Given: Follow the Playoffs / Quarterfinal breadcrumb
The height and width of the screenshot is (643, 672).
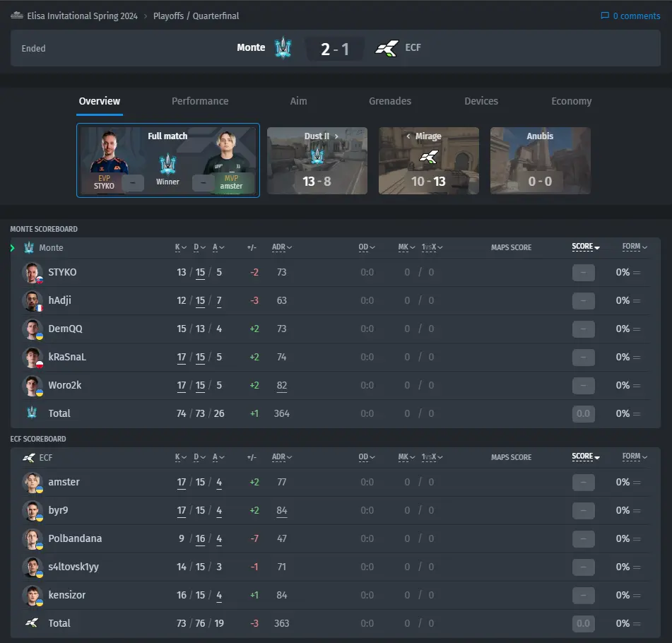Looking at the screenshot, I should pyautogui.click(x=196, y=16).
